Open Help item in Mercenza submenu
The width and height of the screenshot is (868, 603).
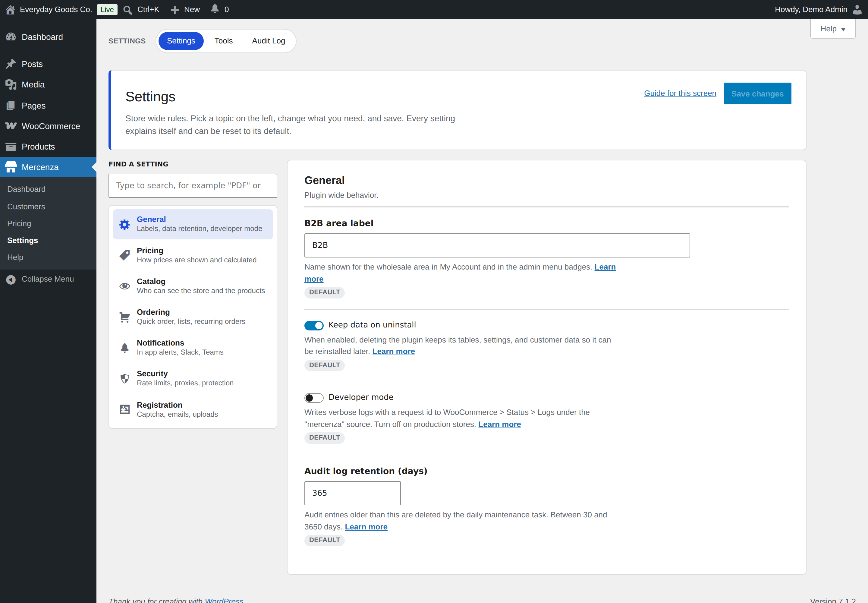pos(15,257)
